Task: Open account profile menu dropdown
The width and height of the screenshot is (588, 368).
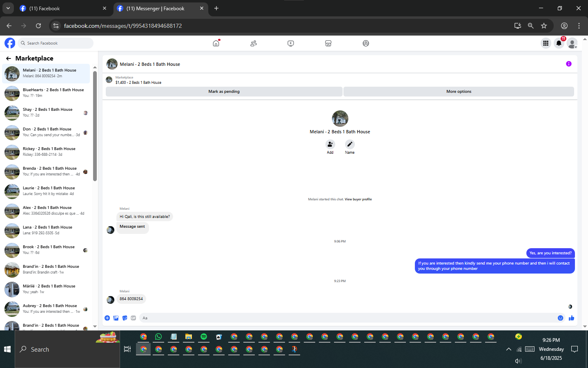Action: [x=572, y=43]
